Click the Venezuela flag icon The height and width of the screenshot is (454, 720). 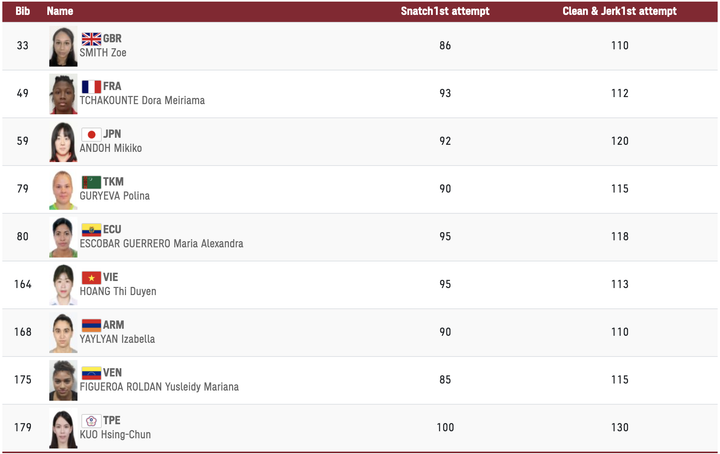pyautogui.click(x=91, y=373)
